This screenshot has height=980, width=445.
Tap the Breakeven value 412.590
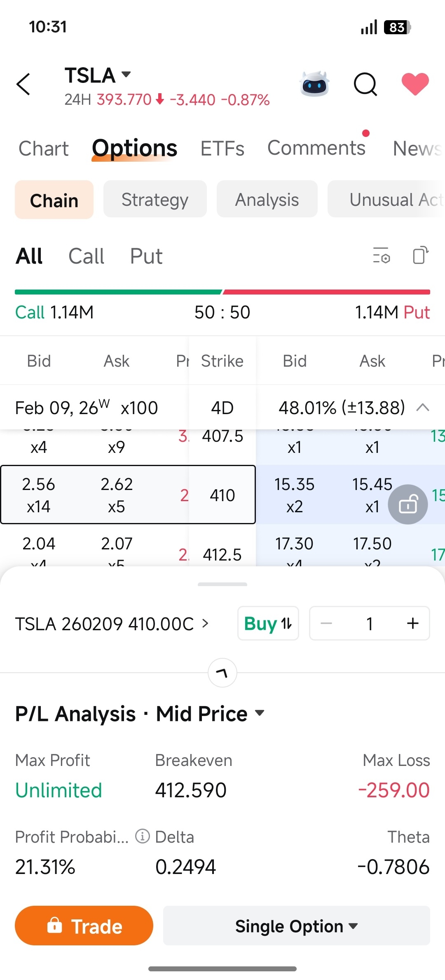tap(191, 790)
